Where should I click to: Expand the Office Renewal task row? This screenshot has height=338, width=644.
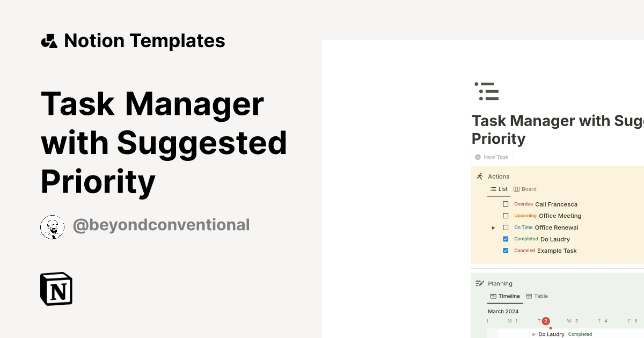(494, 227)
